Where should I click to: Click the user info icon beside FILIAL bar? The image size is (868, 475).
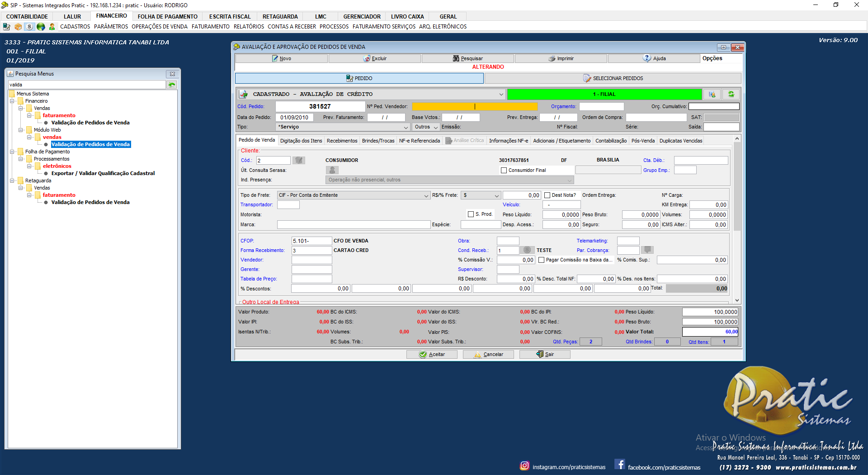pyautogui.click(x=712, y=94)
